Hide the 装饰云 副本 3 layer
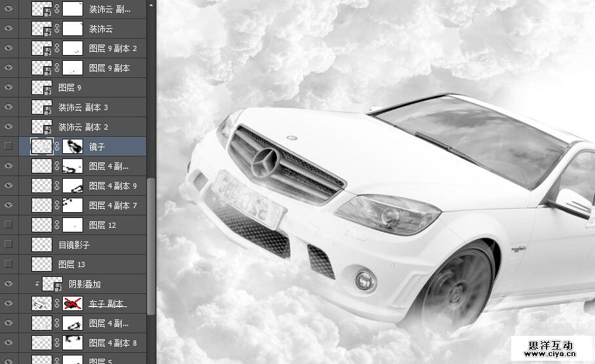 pos(9,107)
